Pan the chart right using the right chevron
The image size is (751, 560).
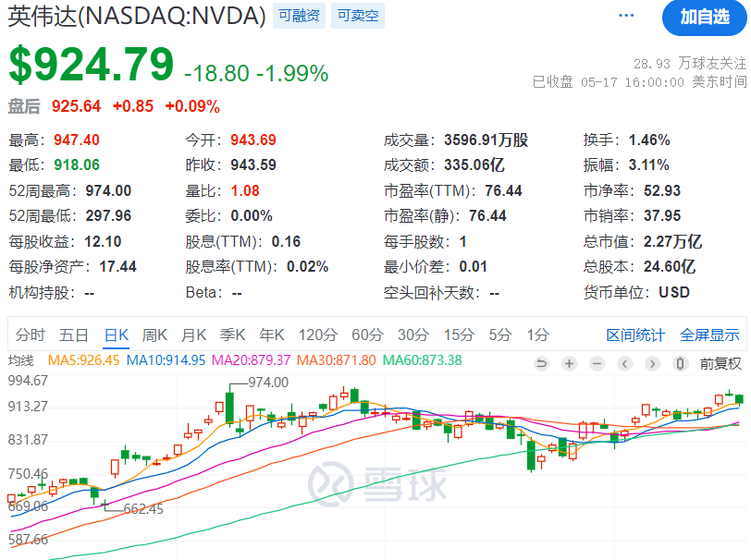click(x=653, y=363)
